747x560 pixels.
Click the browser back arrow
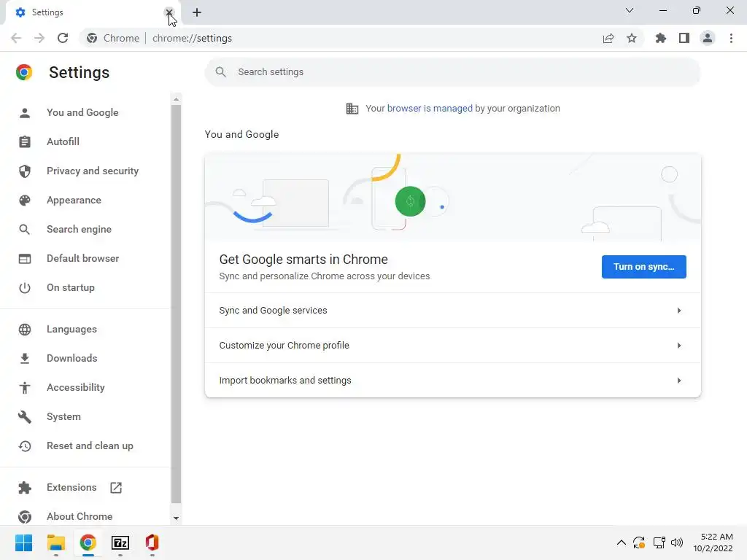(16, 38)
